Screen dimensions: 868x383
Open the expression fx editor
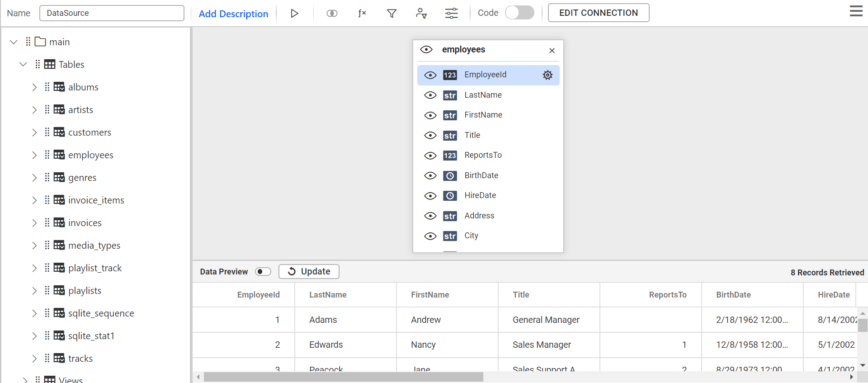pyautogui.click(x=362, y=13)
